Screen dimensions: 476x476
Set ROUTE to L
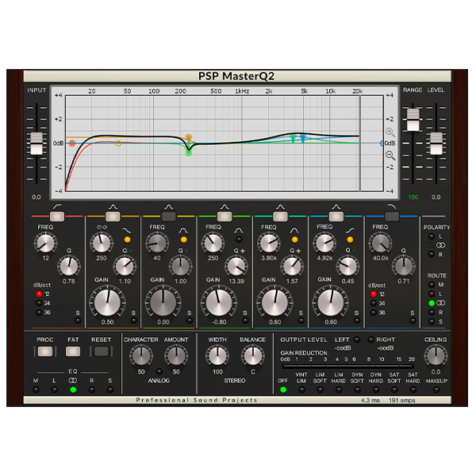[x=432, y=294]
